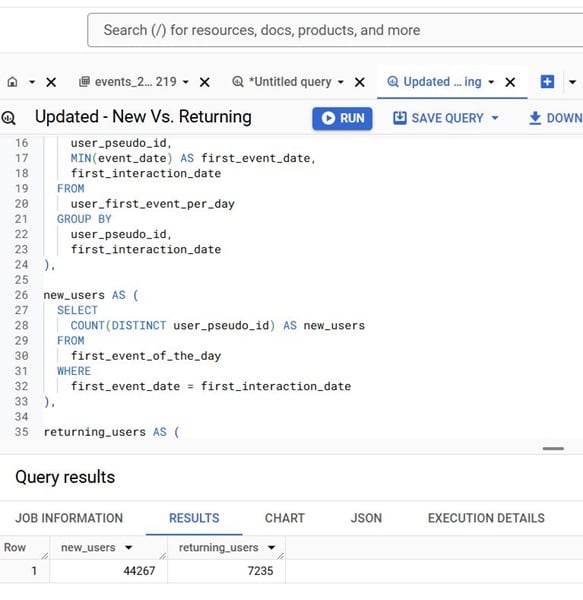This screenshot has height=600, width=583.
Task: Click the code line 'new_users AS ('
Action: [x=91, y=295]
